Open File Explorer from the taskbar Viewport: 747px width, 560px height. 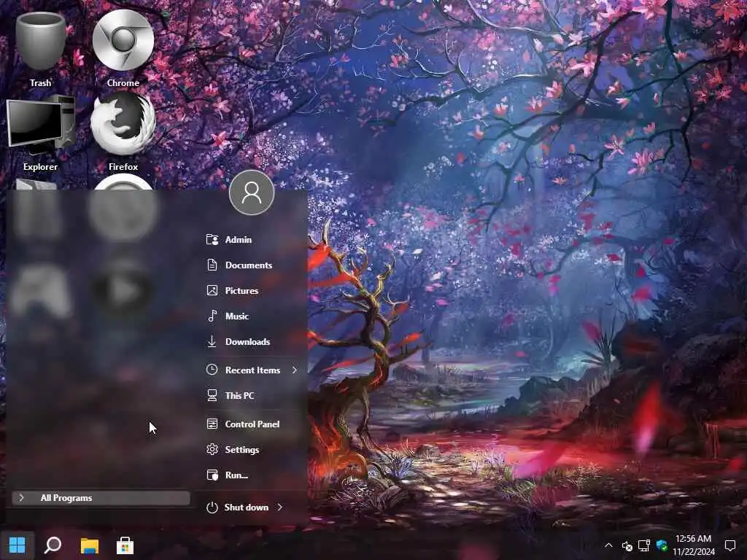(x=89, y=545)
